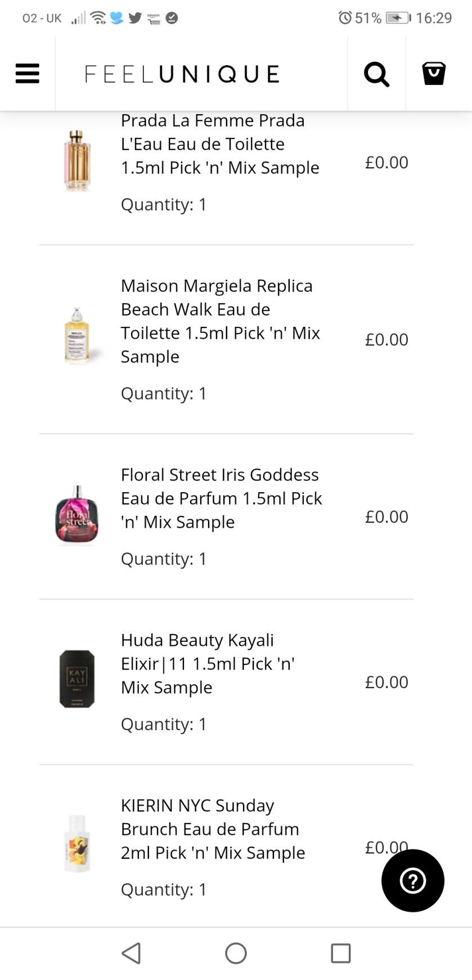Tap the black Kayali bottle thumbnail

point(77,678)
